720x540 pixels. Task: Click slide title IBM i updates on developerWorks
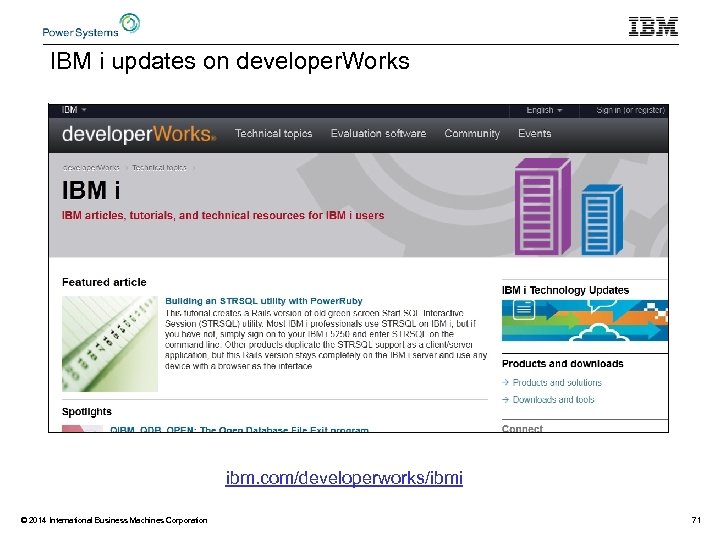point(230,61)
